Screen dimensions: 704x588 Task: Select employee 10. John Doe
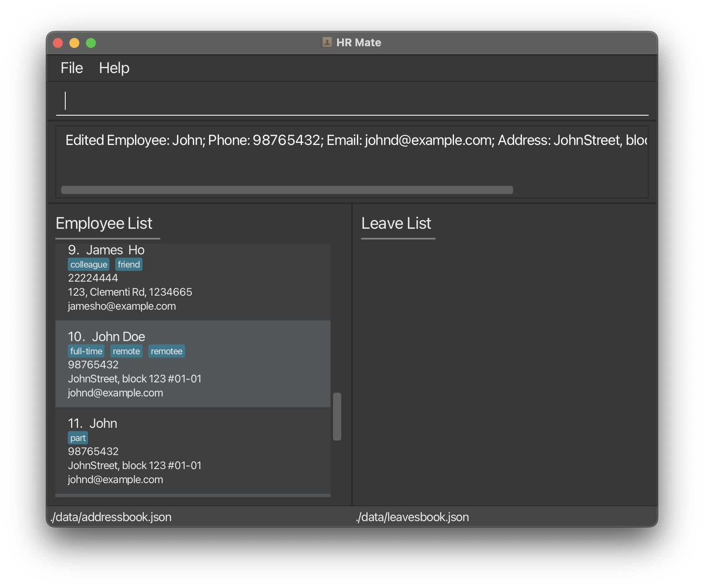[x=193, y=364]
